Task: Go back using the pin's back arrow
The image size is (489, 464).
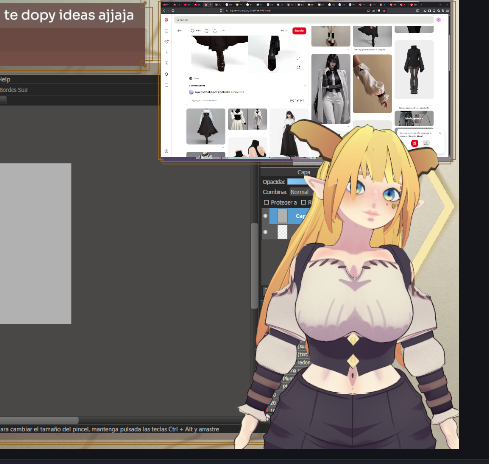Action: click(179, 31)
